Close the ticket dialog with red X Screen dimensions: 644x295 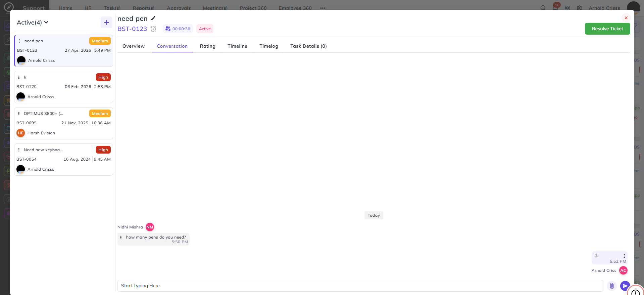coord(626,18)
